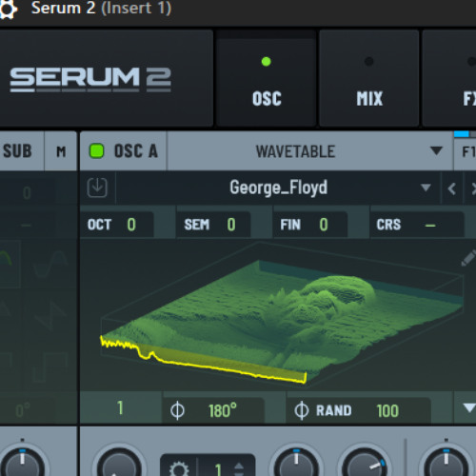Click the phase symbol beside 180°
Viewport: 476px width, 476px height.
(177, 410)
